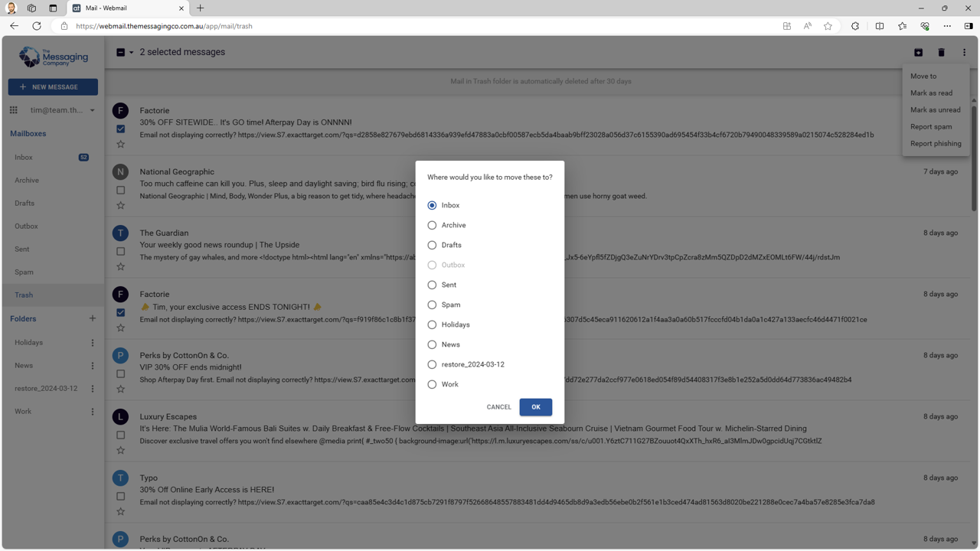
Task: Star the first Factorie 30% OFF email
Action: (x=120, y=144)
